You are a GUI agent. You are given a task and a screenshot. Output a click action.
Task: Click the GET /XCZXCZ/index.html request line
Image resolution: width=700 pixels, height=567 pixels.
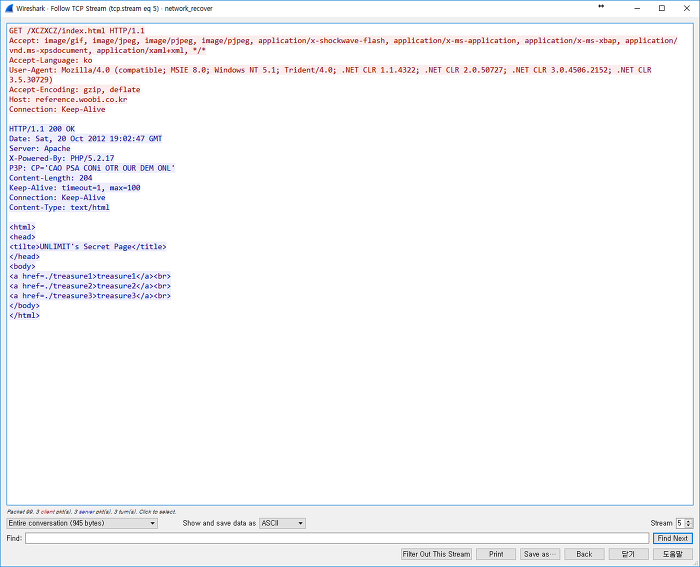[77, 31]
